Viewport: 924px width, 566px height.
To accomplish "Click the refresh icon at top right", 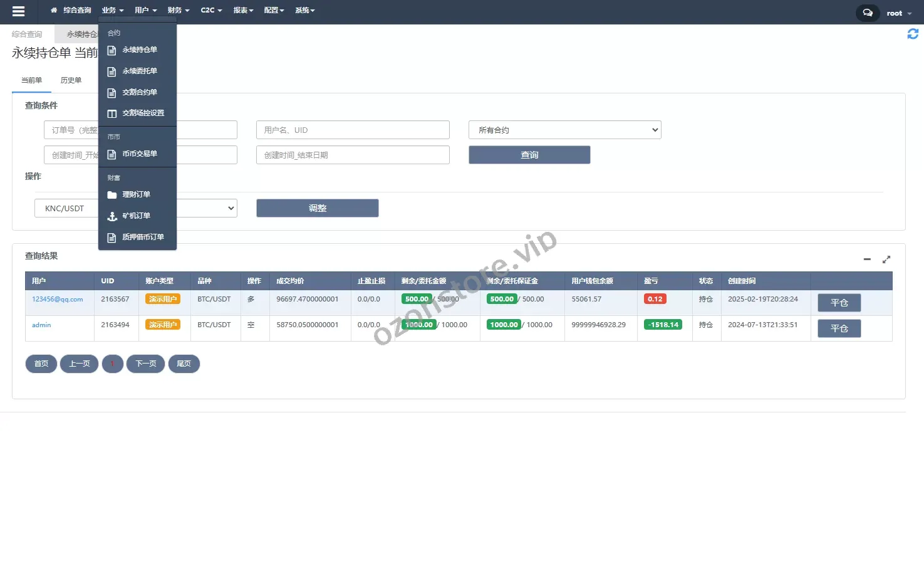I will tap(913, 34).
